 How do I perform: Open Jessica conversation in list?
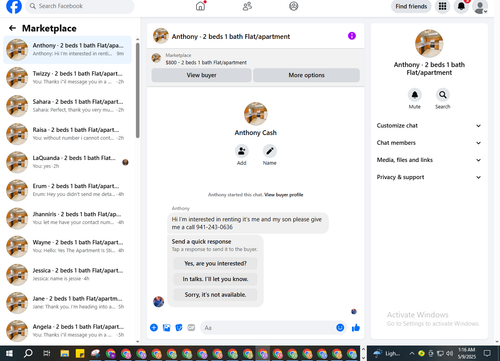pos(67,274)
